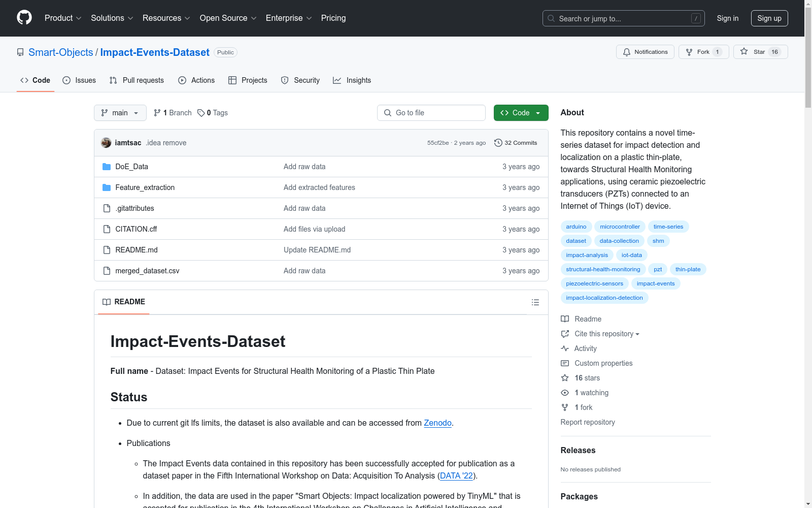The width and height of the screenshot is (812, 508).
Task: Fork the Impact-Events-Dataset repository
Action: point(703,52)
